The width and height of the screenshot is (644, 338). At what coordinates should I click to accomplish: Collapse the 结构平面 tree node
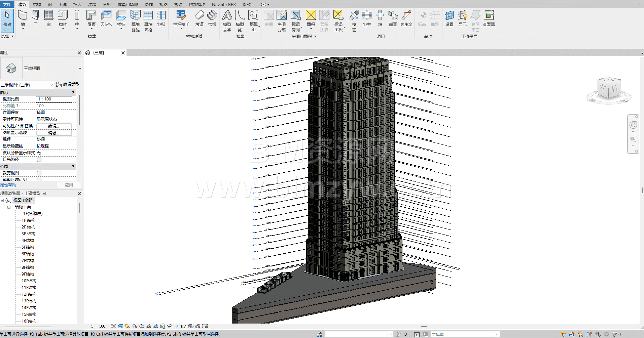pos(9,207)
